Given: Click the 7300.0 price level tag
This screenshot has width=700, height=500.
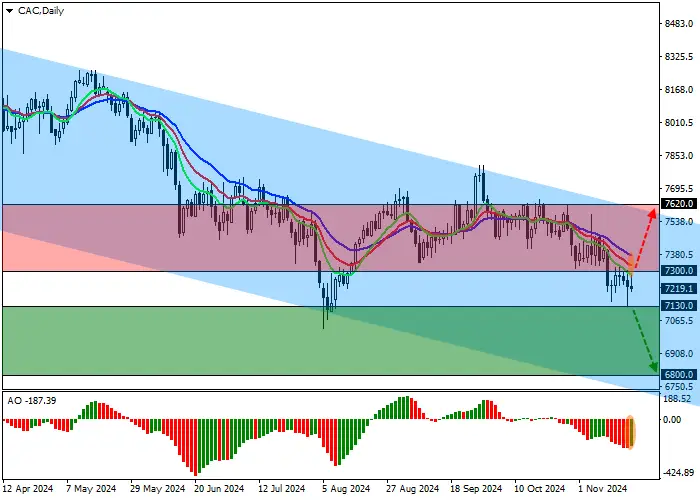Looking at the screenshot, I should coord(679,271).
